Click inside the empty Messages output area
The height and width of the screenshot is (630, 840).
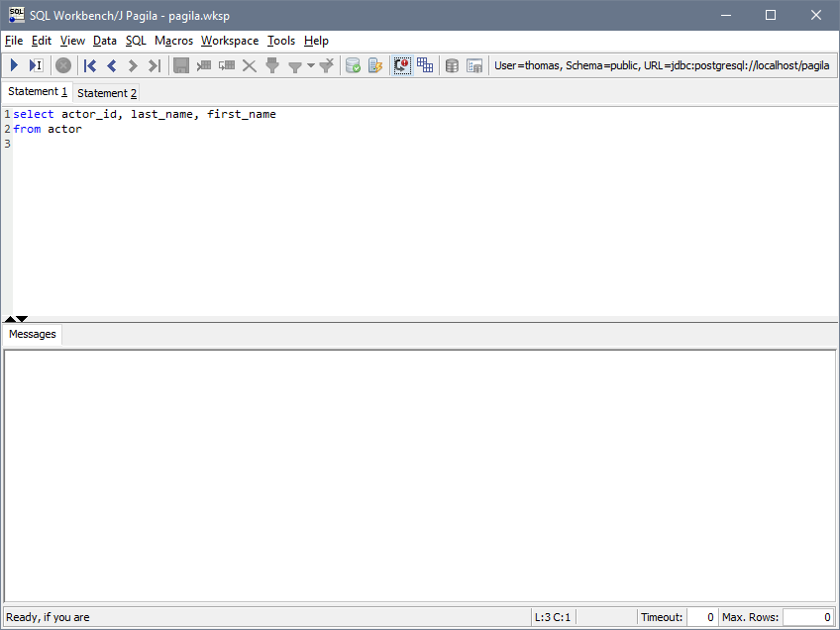419,475
